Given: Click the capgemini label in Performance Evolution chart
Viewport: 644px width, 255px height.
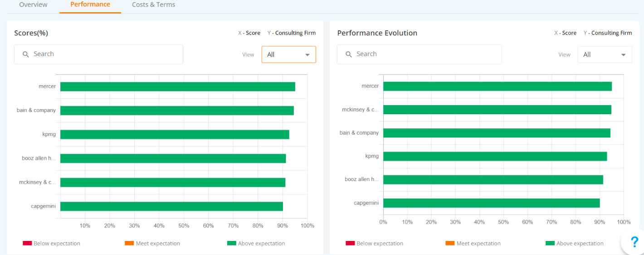Looking at the screenshot, I should click(366, 203).
